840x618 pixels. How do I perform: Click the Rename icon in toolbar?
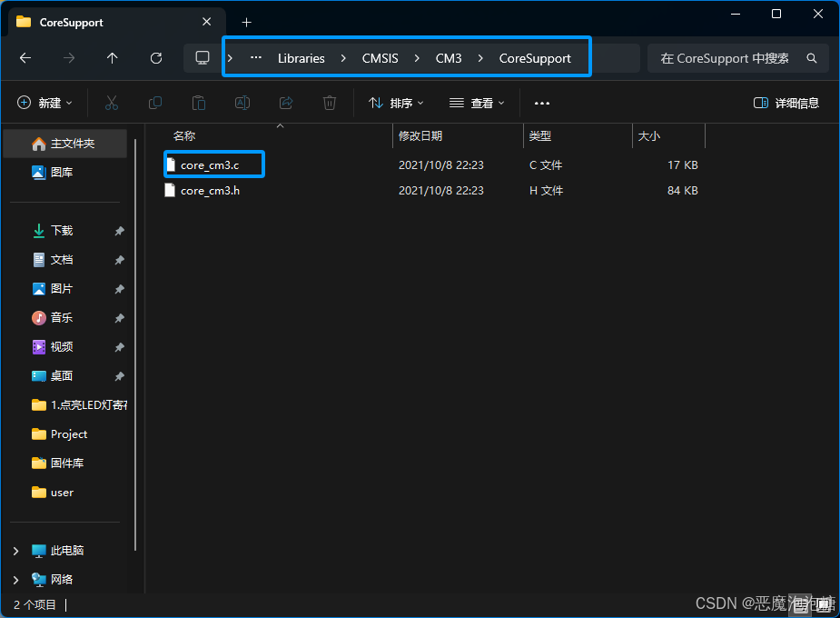click(242, 103)
